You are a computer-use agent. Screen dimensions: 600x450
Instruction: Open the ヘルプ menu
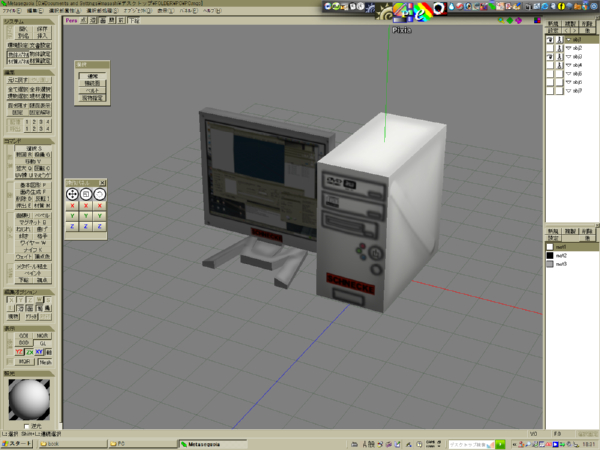pos(211,11)
